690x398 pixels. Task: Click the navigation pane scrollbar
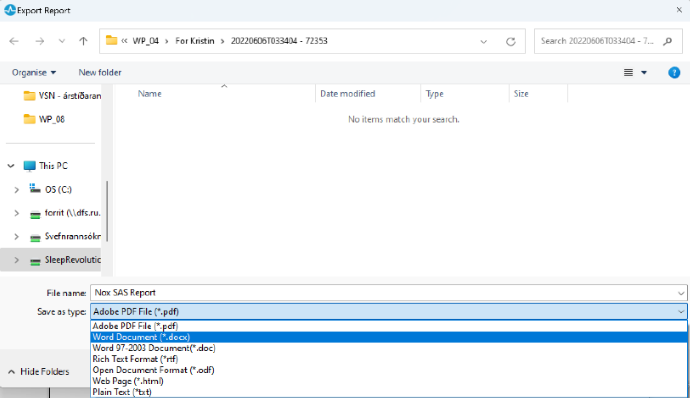pyautogui.click(x=107, y=211)
